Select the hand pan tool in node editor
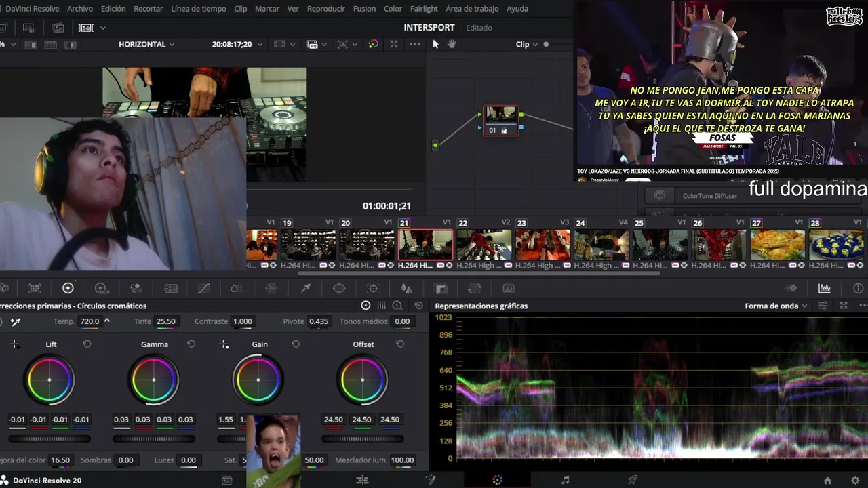The width and height of the screenshot is (868, 488). [x=452, y=44]
